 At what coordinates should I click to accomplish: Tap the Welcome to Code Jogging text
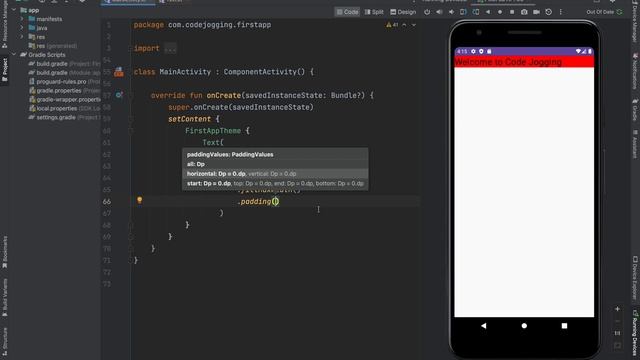508,62
